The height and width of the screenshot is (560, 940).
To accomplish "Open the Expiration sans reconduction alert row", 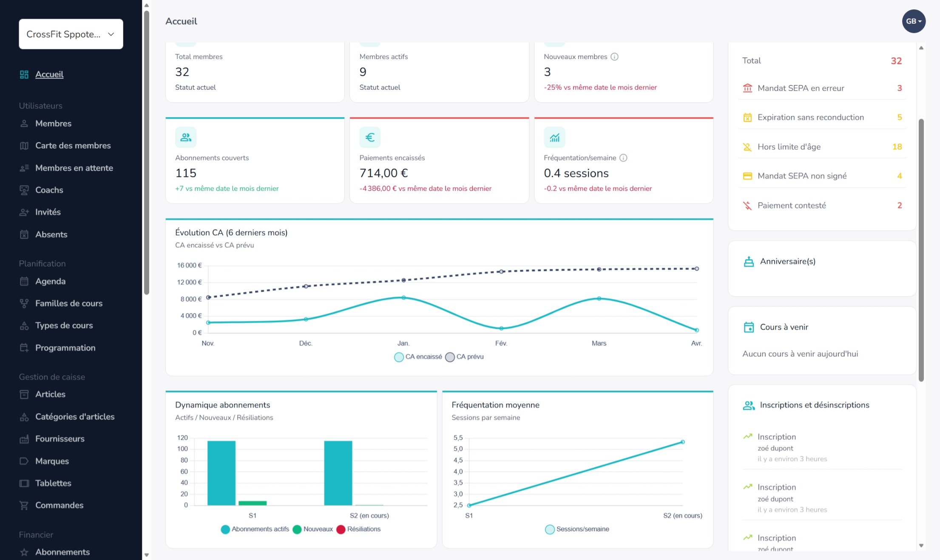I will (x=822, y=117).
